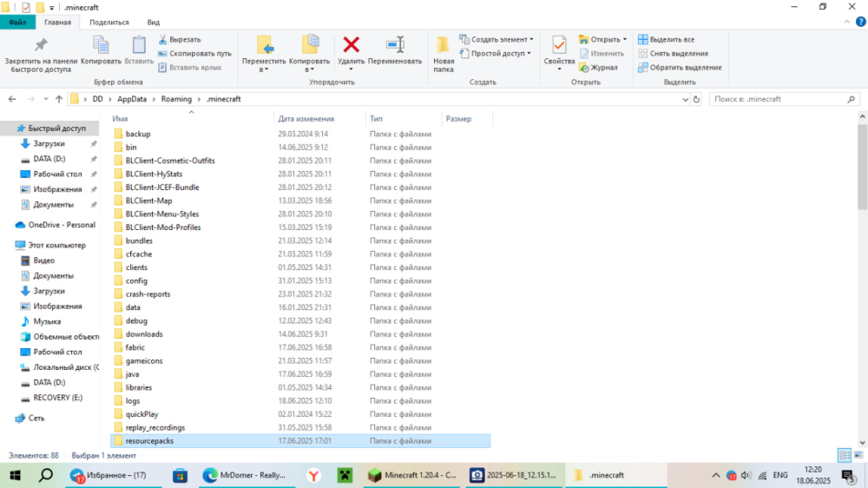Click the search magnifier icon
This screenshot has height=488, width=868.
[851, 99]
